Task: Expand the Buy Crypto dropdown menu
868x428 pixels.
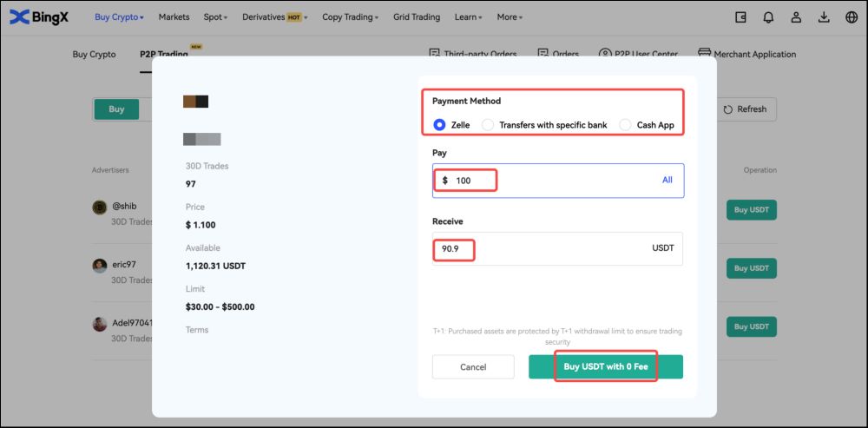Action: tap(119, 17)
